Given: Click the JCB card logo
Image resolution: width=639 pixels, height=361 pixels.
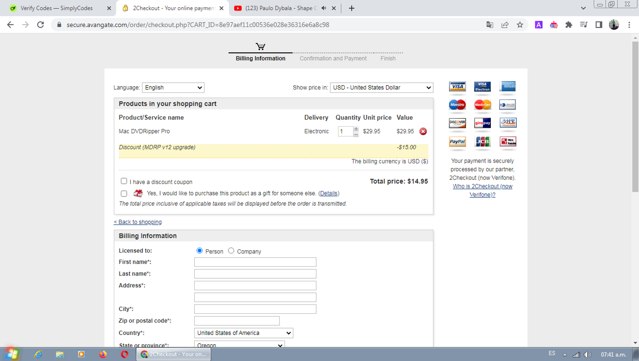Looking at the screenshot, I should point(483,141).
